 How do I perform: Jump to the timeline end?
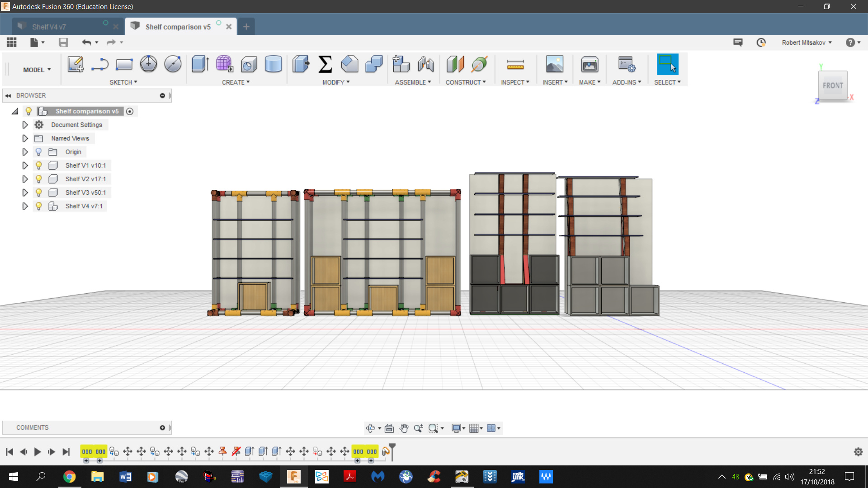(66, 451)
